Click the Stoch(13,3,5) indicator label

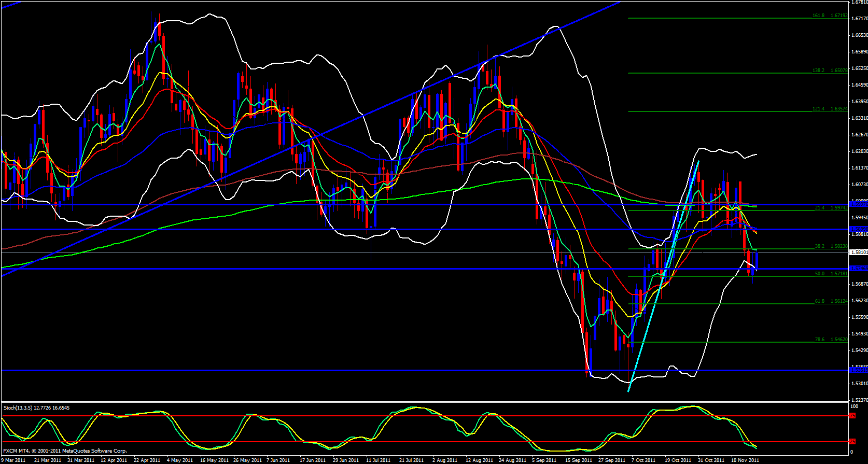[x=36, y=408]
